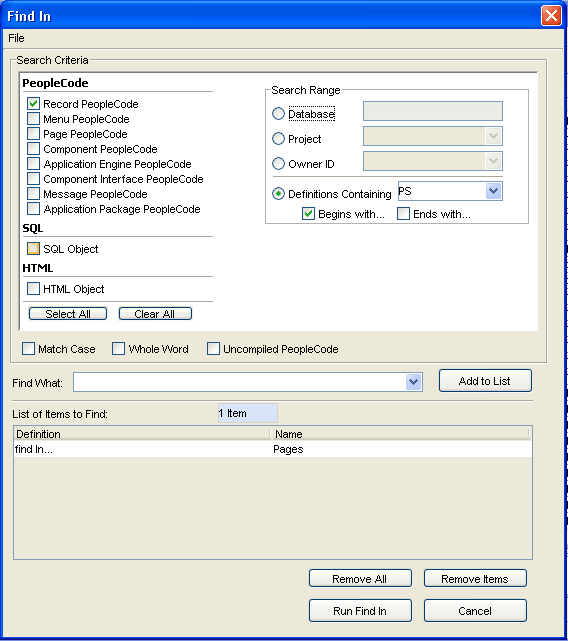Toggle Whole Word checkbox
Viewport: 568px width, 641px height.
119,349
